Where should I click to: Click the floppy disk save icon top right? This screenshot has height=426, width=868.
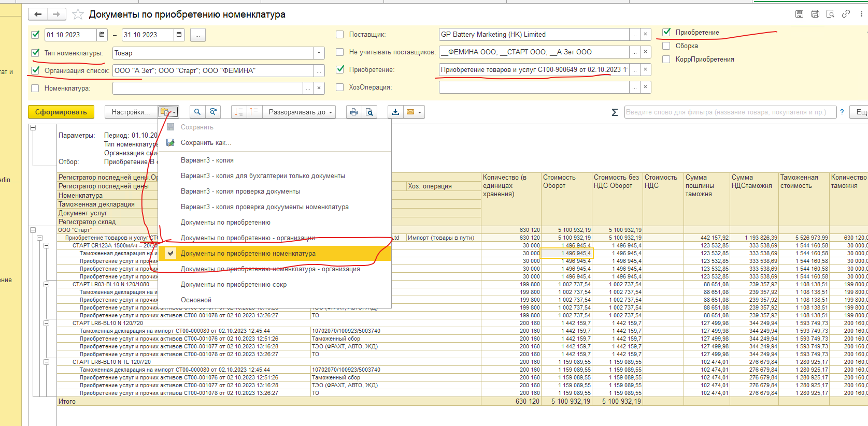pyautogui.click(x=799, y=14)
